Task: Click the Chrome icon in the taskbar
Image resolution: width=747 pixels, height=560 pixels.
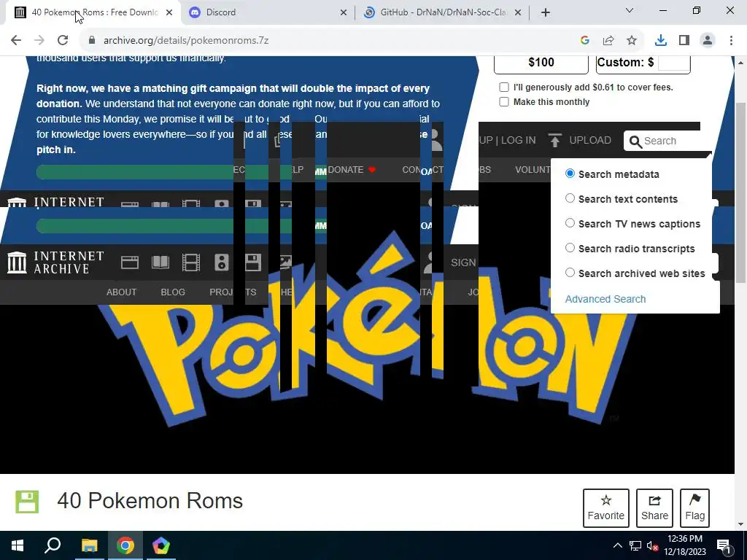Action: [x=125, y=545]
